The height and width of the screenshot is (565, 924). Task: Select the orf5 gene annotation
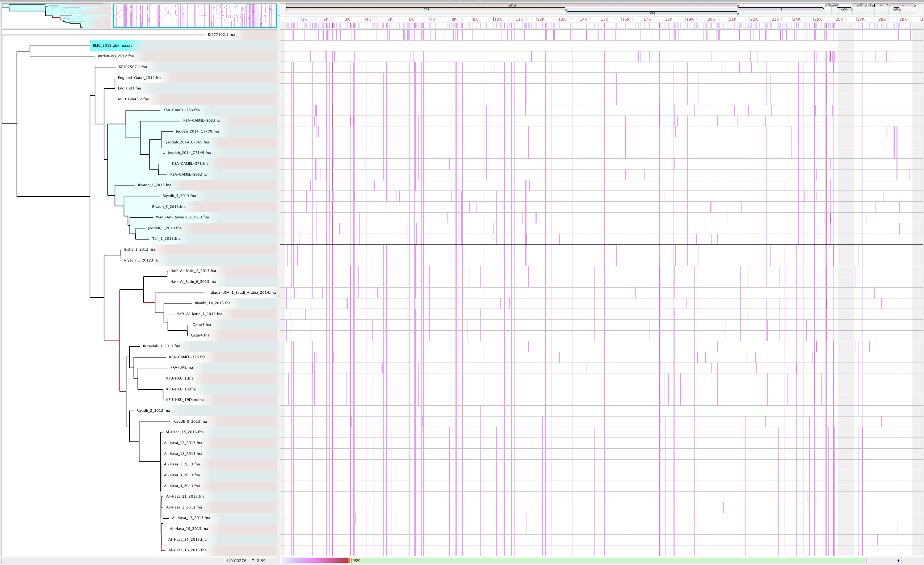pos(860,6)
